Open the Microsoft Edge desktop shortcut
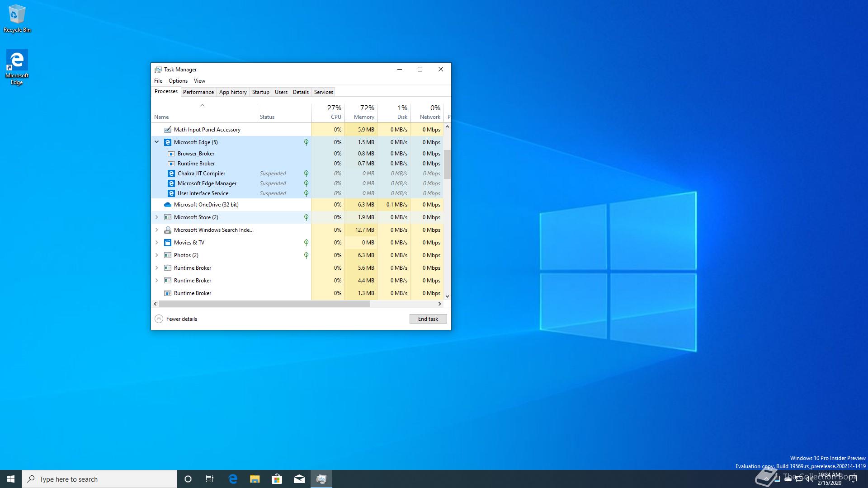 click(17, 67)
